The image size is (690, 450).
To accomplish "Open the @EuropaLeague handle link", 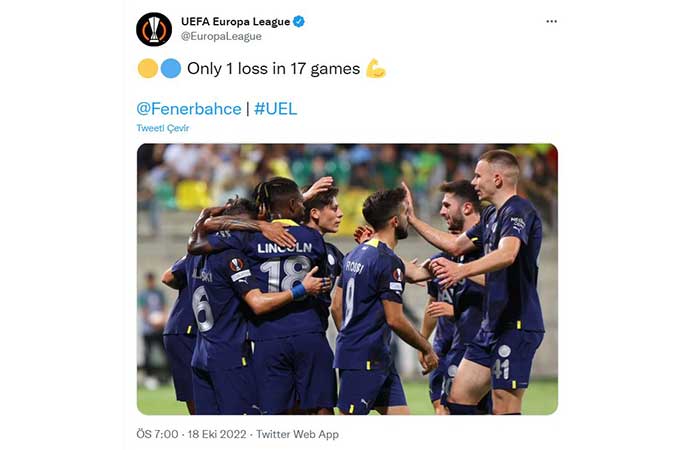I will click(x=221, y=37).
